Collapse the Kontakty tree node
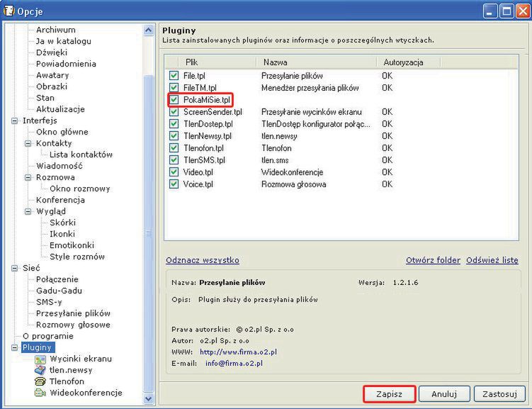 click(x=28, y=144)
